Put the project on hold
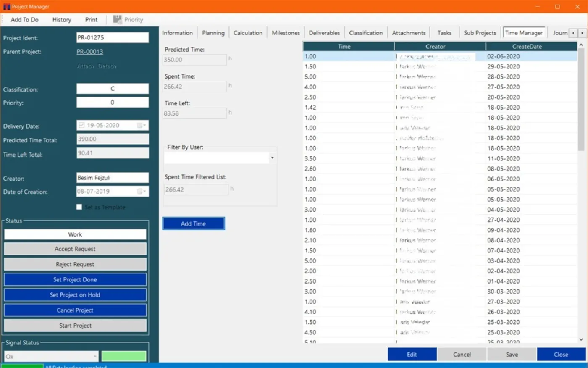 (x=75, y=295)
